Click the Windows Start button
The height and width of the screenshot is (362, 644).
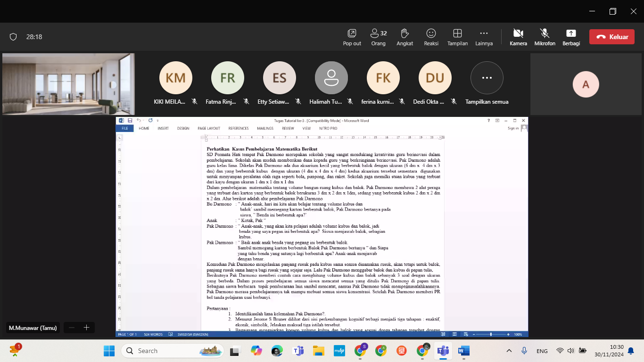[x=109, y=351]
